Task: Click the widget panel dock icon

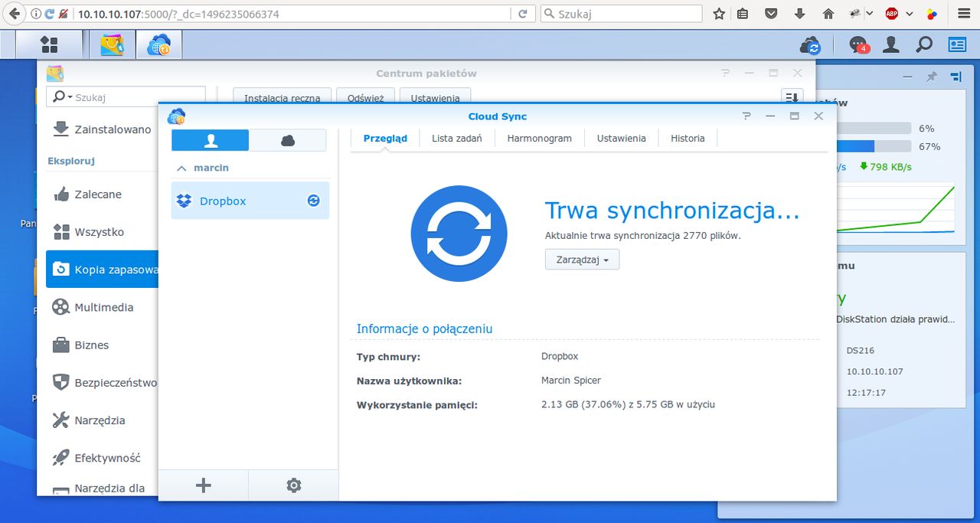Action: click(955, 77)
